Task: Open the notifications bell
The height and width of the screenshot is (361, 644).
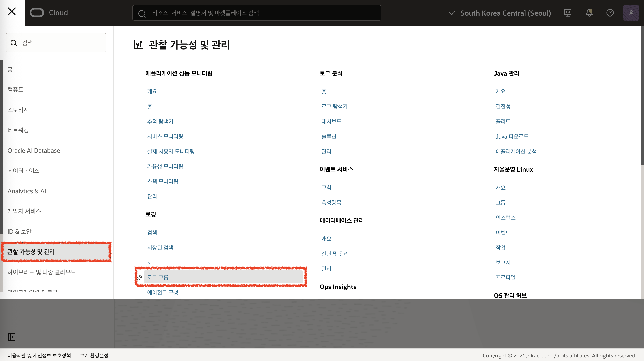Action: point(589,13)
